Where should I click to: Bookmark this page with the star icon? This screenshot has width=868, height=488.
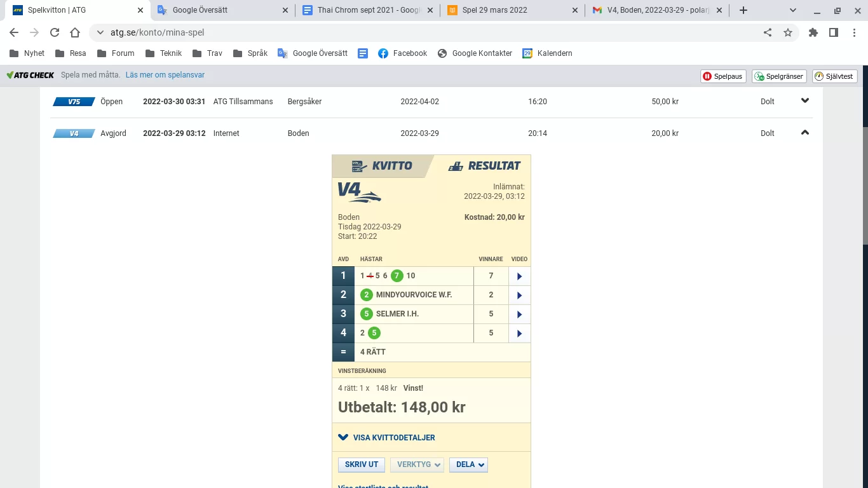click(789, 32)
